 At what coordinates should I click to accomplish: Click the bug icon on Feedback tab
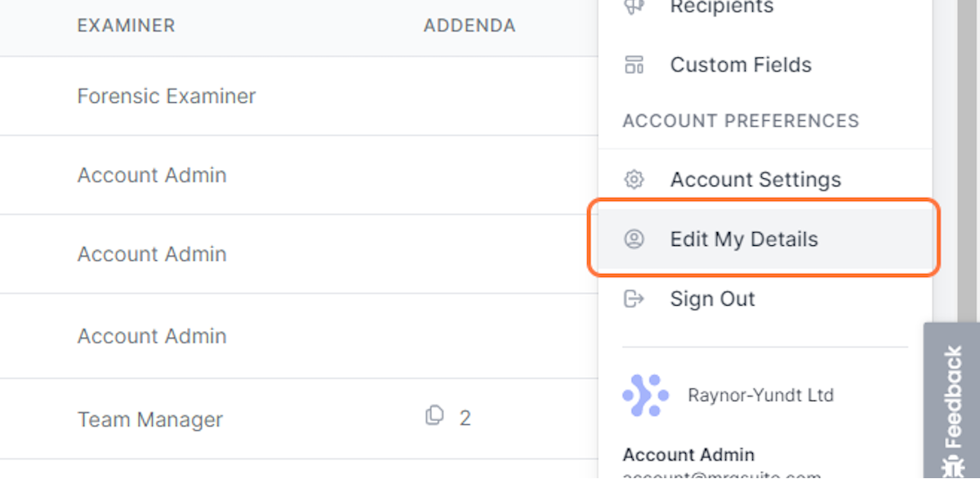click(x=952, y=468)
